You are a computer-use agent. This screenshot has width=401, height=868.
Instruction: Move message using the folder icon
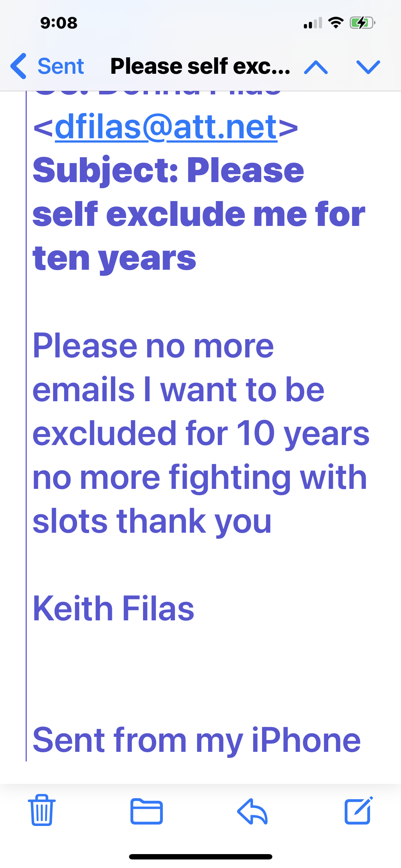click(146, 811)
